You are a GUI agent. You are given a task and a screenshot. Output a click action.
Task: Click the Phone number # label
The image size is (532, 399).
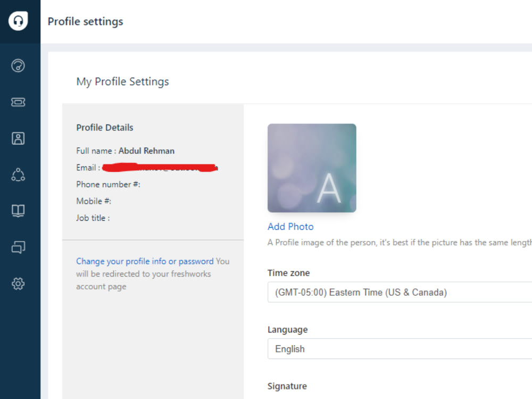pyautogui.click(x=108, y=184)
